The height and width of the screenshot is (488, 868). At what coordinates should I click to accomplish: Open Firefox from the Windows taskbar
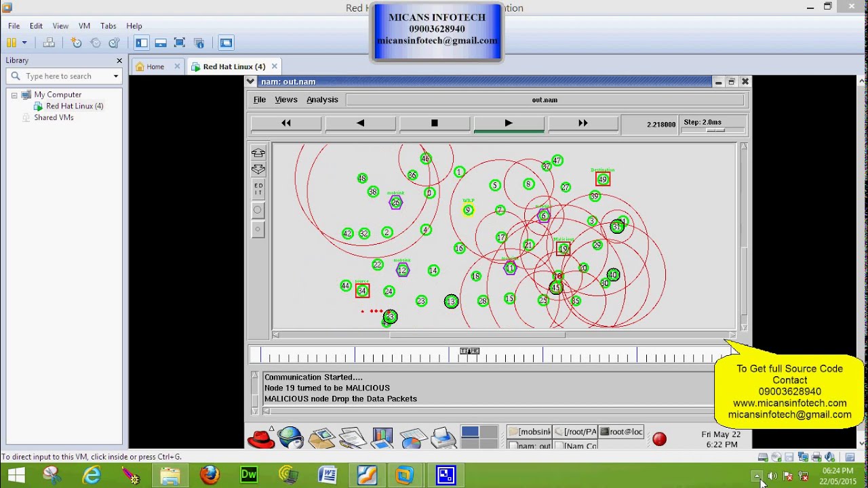click(x=210, y=475)
